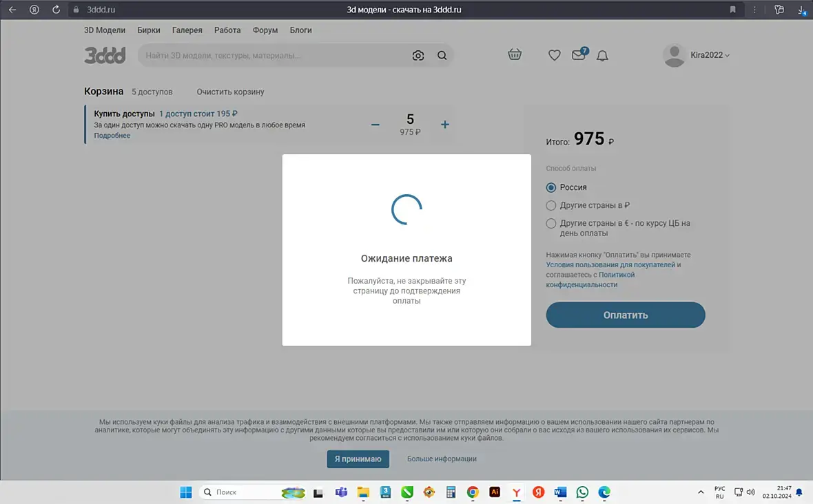Open Microsoft Word from the taskbar
The image size is (813, 504).
[560, 492]
